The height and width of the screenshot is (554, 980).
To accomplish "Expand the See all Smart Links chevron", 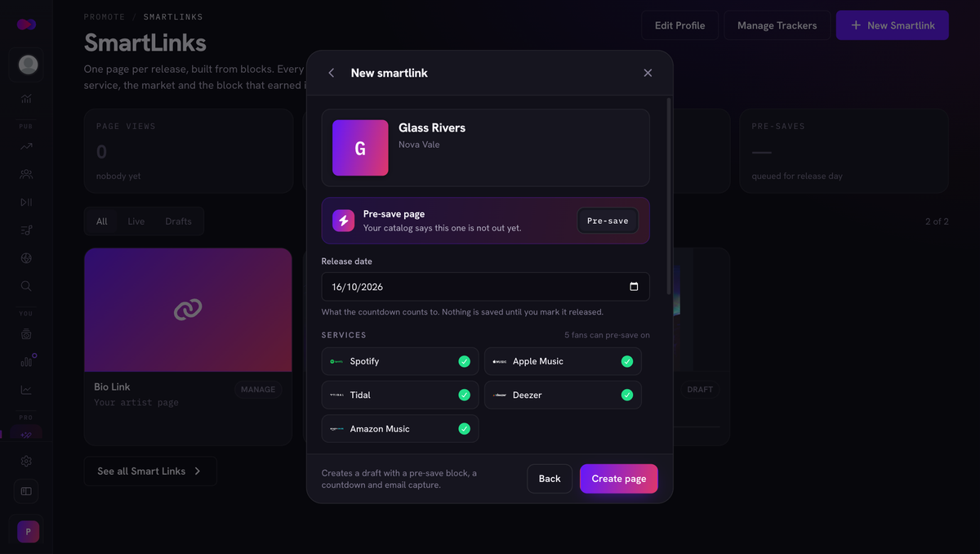I will tap(198, 471).
